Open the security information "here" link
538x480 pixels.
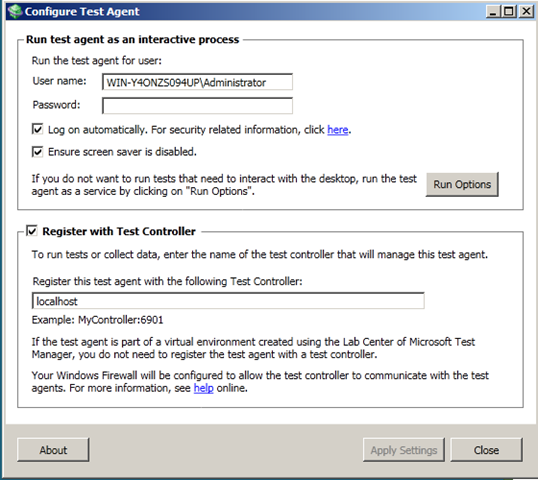click(338, 130)
